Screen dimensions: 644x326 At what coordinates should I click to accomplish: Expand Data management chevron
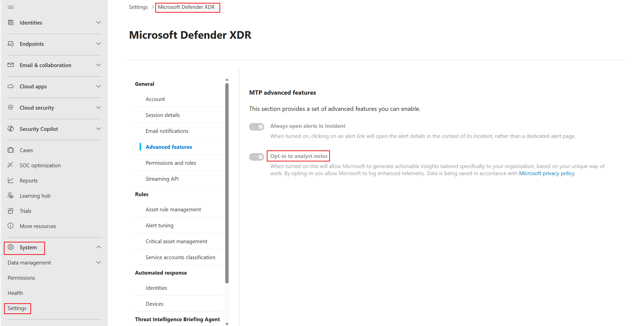pyautogui.click(x=99, y=262)
